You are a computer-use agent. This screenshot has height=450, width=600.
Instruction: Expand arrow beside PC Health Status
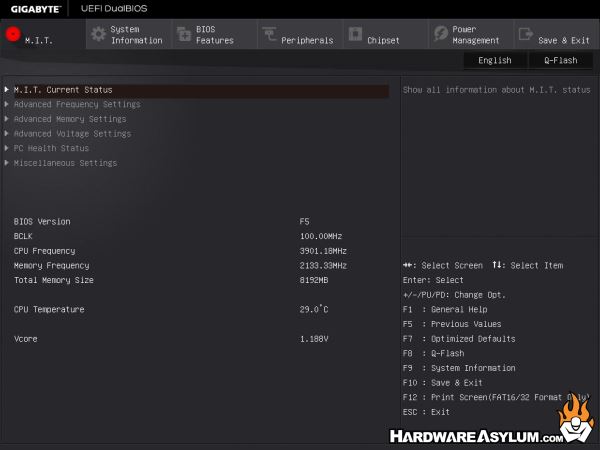point(7,148)
